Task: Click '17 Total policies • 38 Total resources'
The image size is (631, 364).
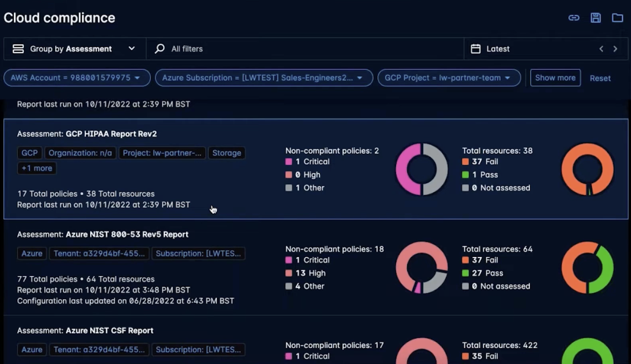Action: 86,194
